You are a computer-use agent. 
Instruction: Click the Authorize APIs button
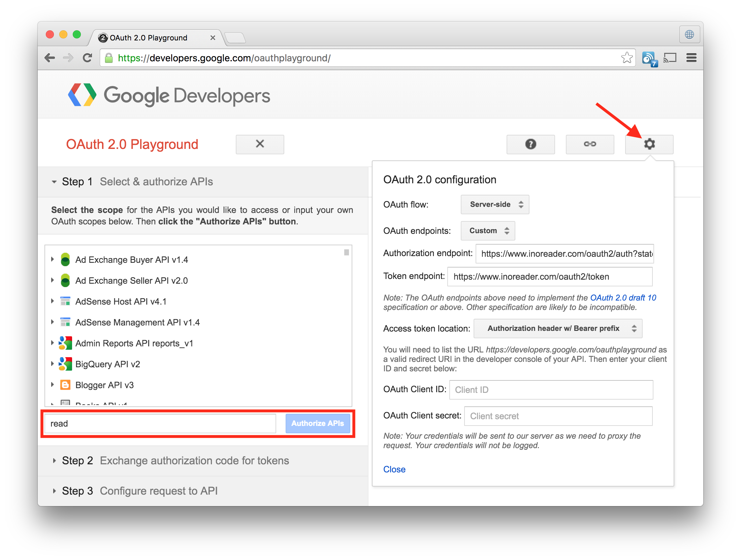pos(318,424)
